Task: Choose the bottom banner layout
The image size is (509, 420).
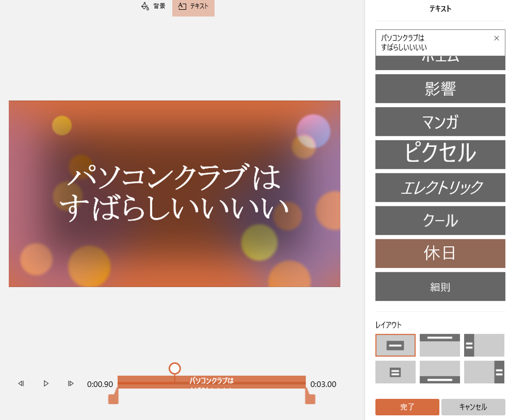Action: (439, 372)
